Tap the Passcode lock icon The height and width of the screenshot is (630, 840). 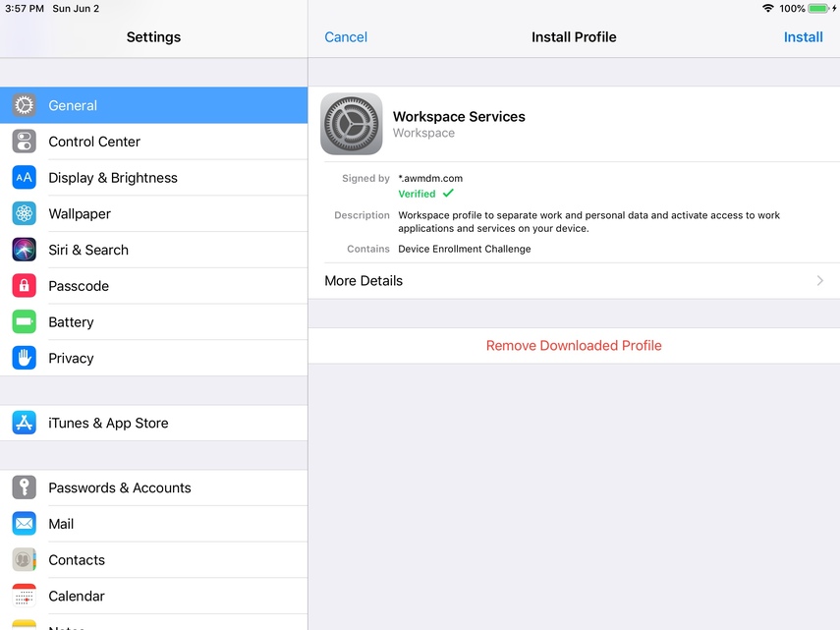[25, 286]
